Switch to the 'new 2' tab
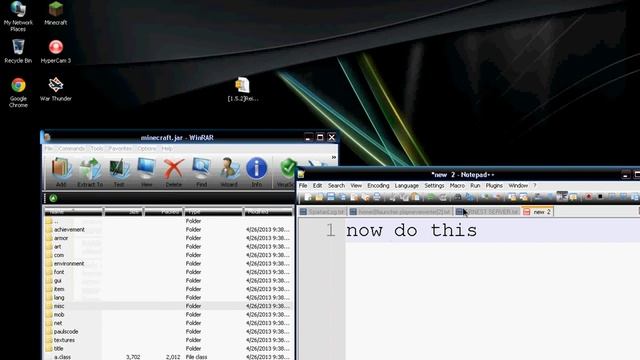The width and height of the screenshot is (640, 360). click(538, 212)
